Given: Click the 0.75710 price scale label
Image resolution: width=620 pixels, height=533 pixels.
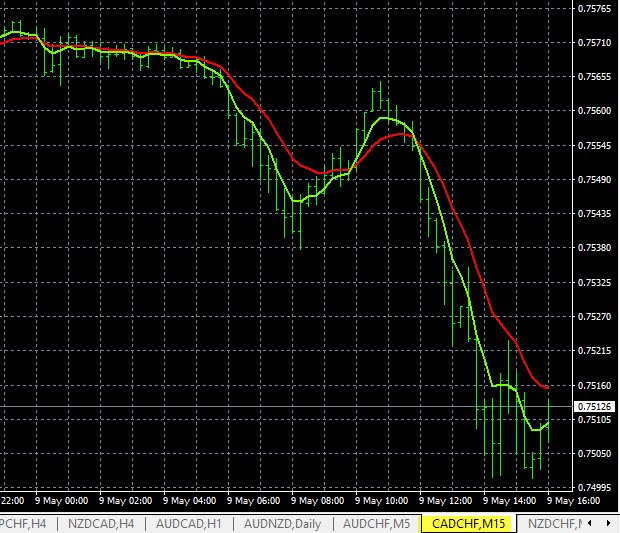Looking at the screenshot, I should pos(594,42).
